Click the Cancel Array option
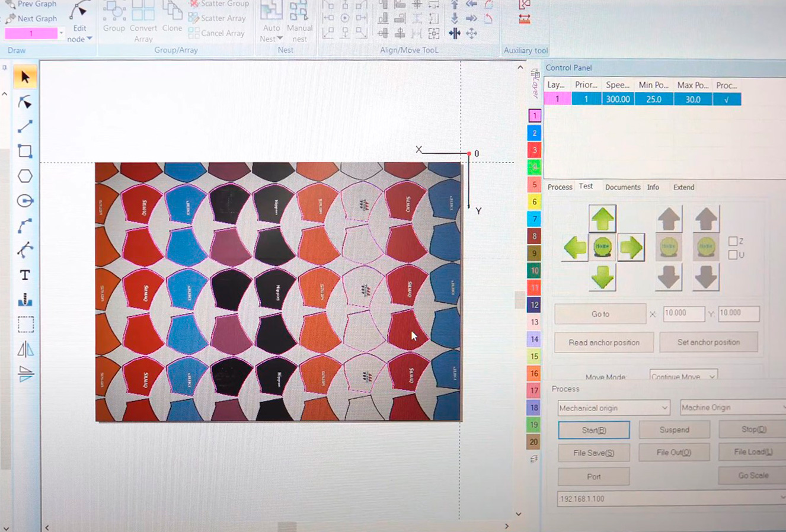786x532 pixels. point(217,33)
